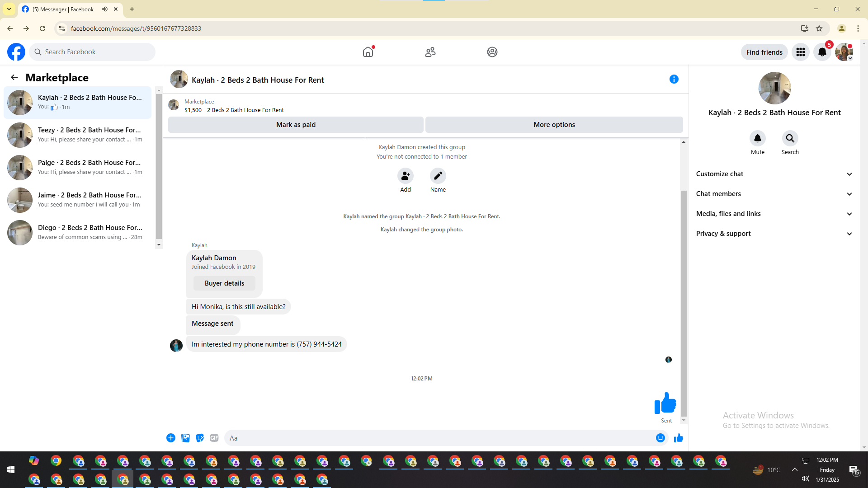
Task: Open the Chrome profile icon
Action: tap(842, 28)
